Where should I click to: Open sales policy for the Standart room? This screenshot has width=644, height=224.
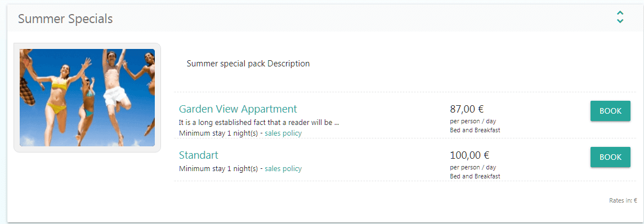[283, 169]
